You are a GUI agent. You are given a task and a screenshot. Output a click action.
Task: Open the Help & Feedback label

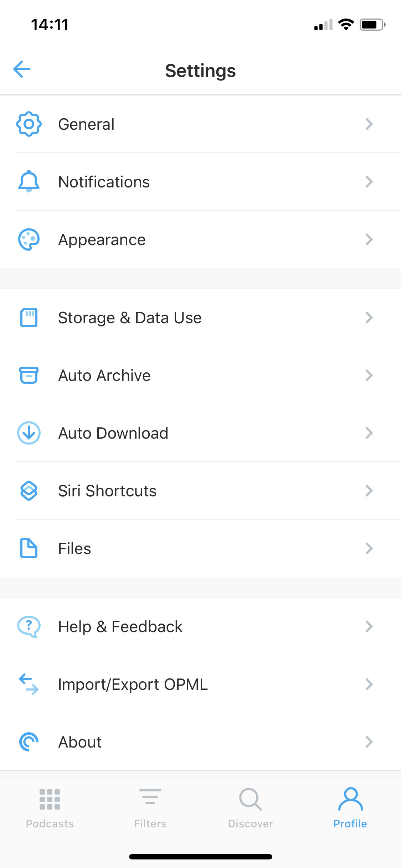pyautogui.click(x=120, y=626)
